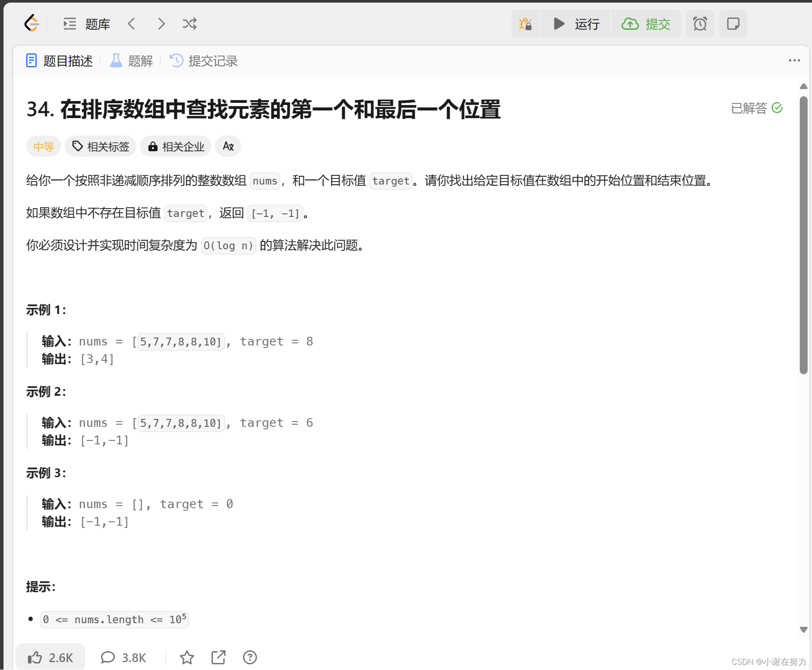
Task: Share the problem via external link icon
Action: 219,657
